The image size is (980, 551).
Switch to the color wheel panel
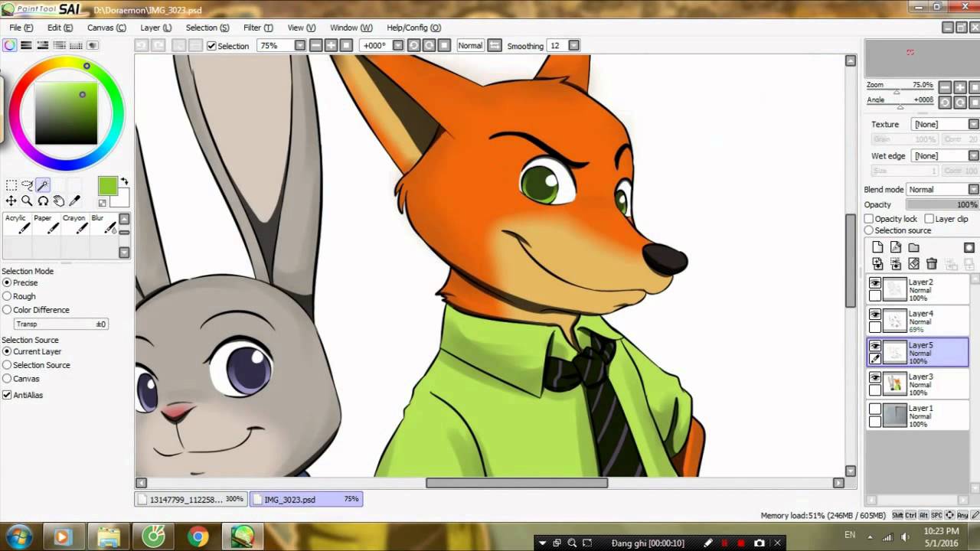pyautogui.click(x=9, y=45)
